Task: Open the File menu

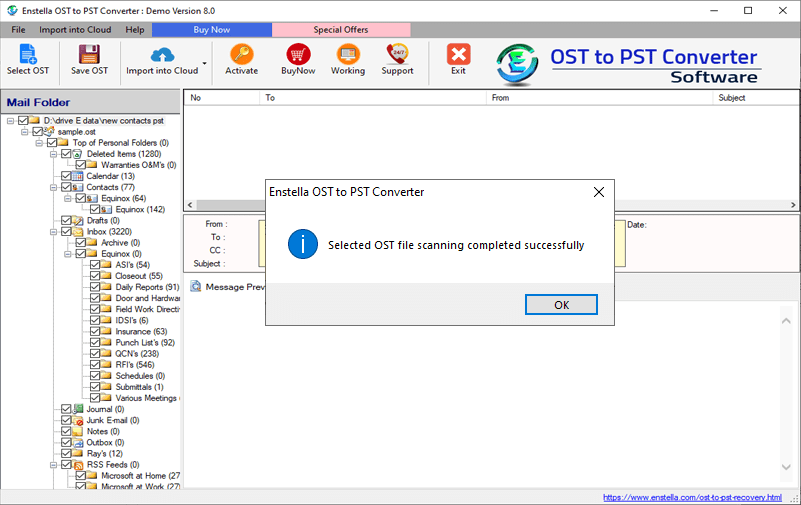Action: [19, 30]
